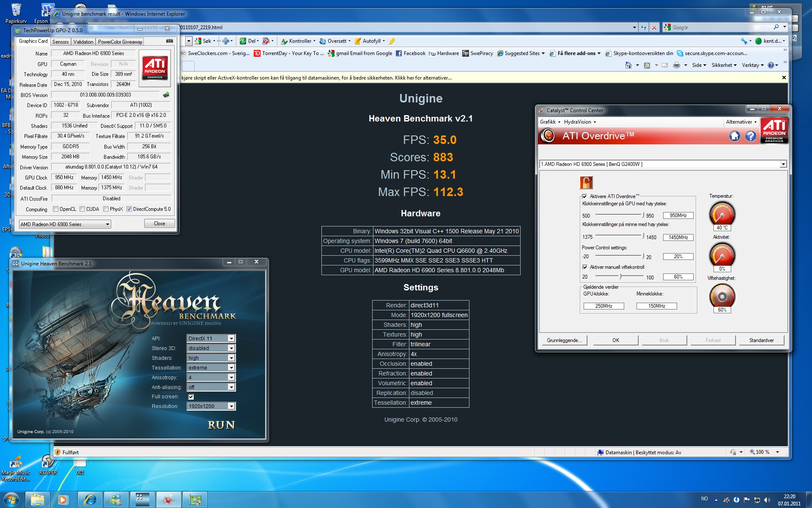The width and height of the screenshot is (812, 508).
Task: Switch to GPU-Z Validation tab
Action: 83,42
